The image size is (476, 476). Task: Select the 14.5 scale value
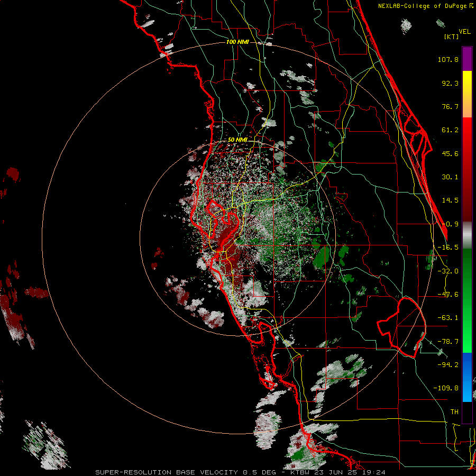[x=450, y=200]
